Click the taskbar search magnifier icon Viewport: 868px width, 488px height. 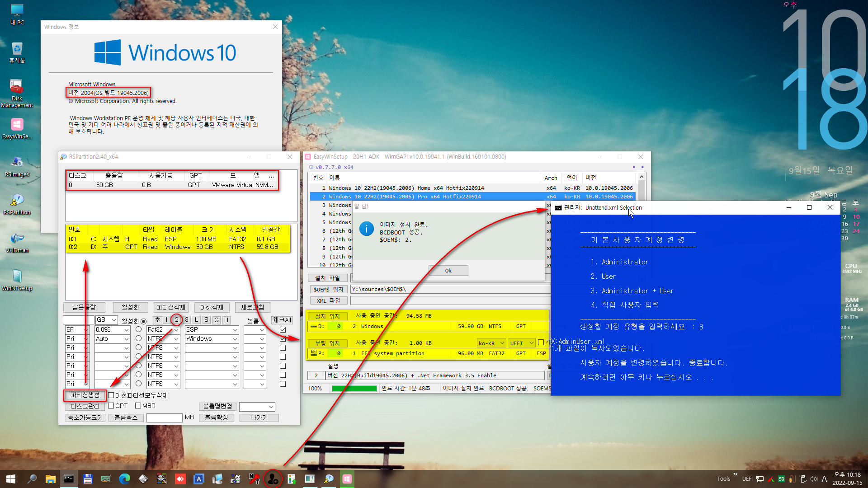click(32, 479)
